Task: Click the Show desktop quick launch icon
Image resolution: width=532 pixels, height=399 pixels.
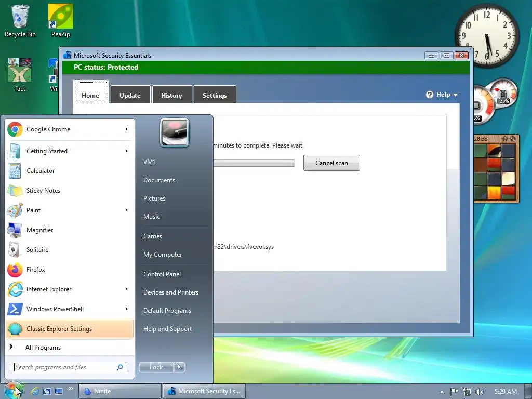Action: pyautogui.click(x=59, y=391)
